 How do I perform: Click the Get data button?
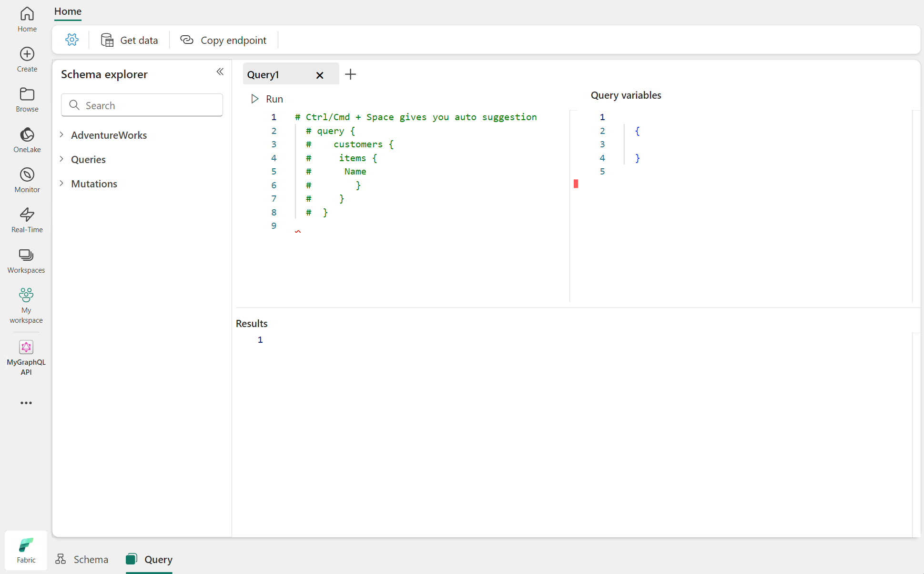point(130,40)
